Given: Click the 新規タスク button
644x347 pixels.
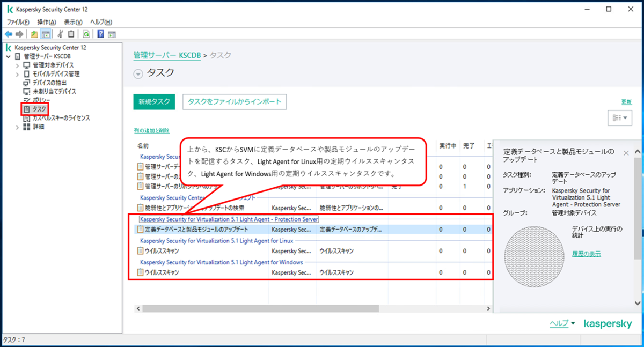Looking at the screenshot, I should pyautogui.click(x=154, y=101).
